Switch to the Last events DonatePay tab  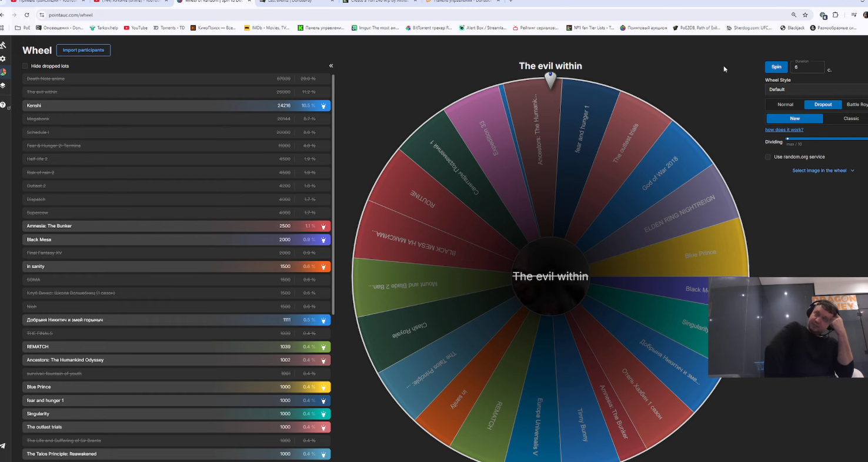pyautogui.click(x=297, y=2)
